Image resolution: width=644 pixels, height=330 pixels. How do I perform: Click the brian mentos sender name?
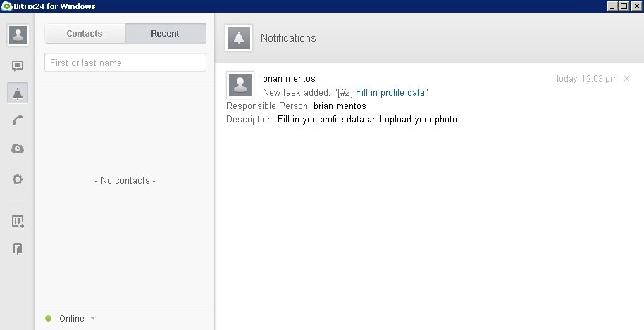tap(289, 78)
